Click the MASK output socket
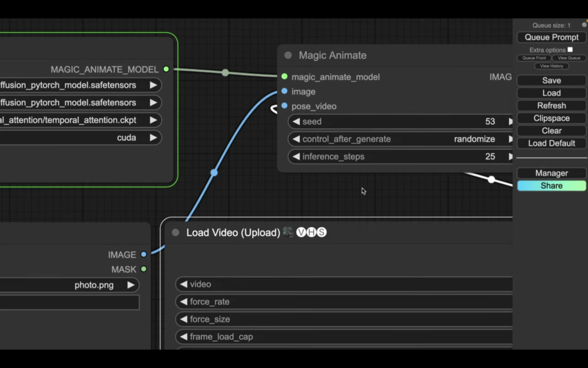 [x=144, y=269]
